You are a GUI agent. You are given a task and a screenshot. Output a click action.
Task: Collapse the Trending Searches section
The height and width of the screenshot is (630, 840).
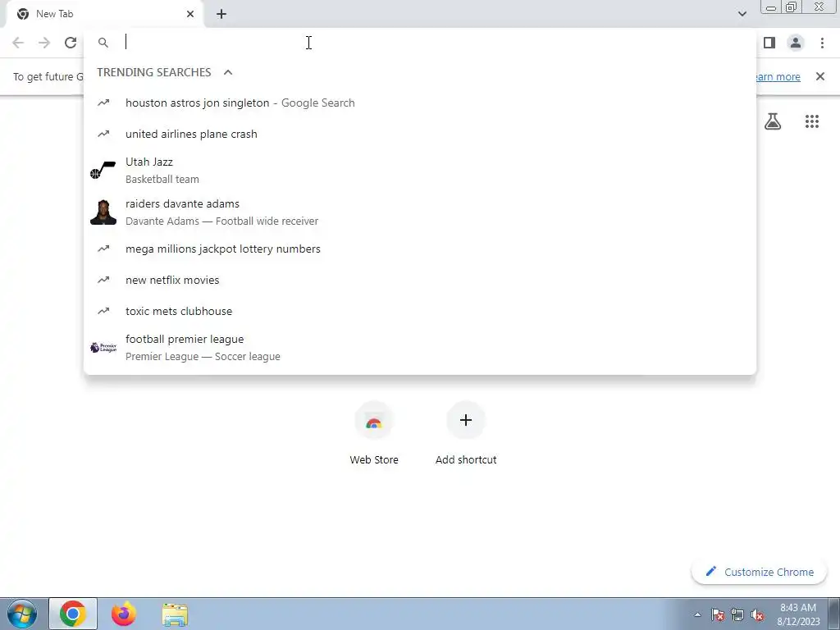228,72
